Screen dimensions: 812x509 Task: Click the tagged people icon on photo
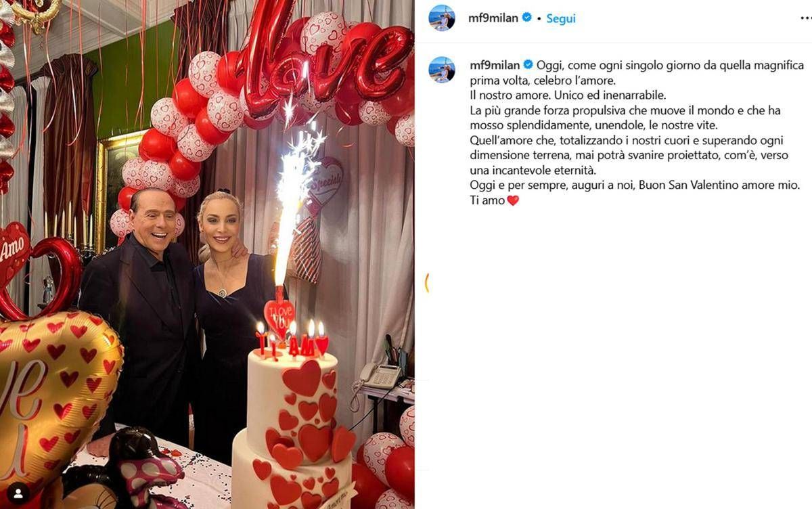pos(18,492)
